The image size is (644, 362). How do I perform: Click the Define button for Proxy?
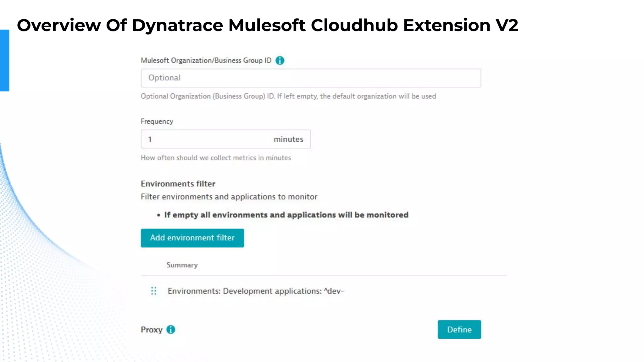pyautogui.click(x=459, y=329)
